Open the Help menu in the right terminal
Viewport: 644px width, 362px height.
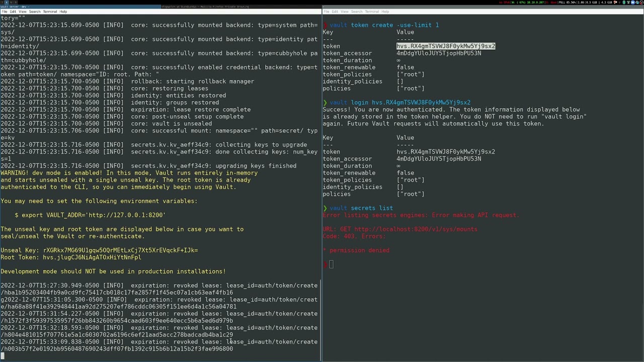click(x=385, y=12)
